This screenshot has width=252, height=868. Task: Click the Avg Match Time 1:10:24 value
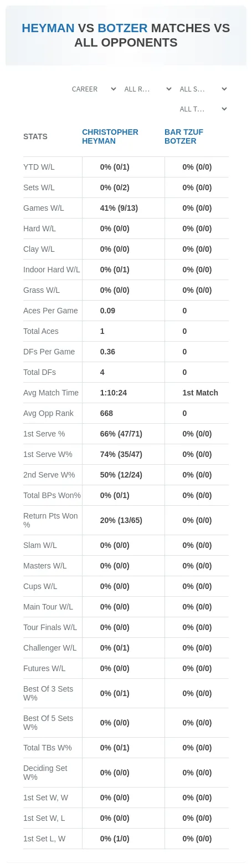point(114,393)
